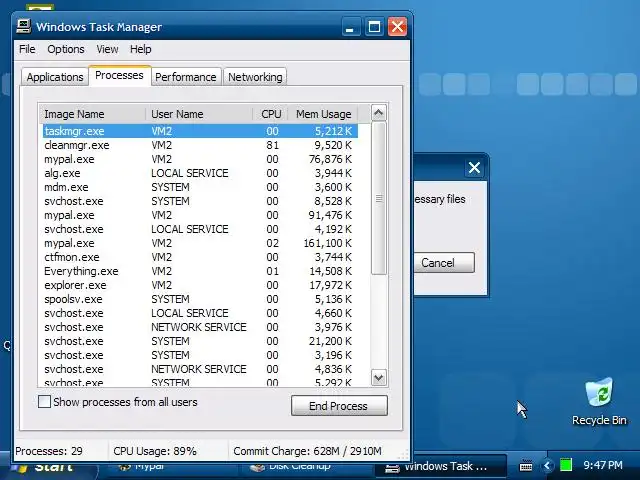Click the scroll down arrow in process list
This screenshot has width=640, height=480.
click(x=378, y=378)
